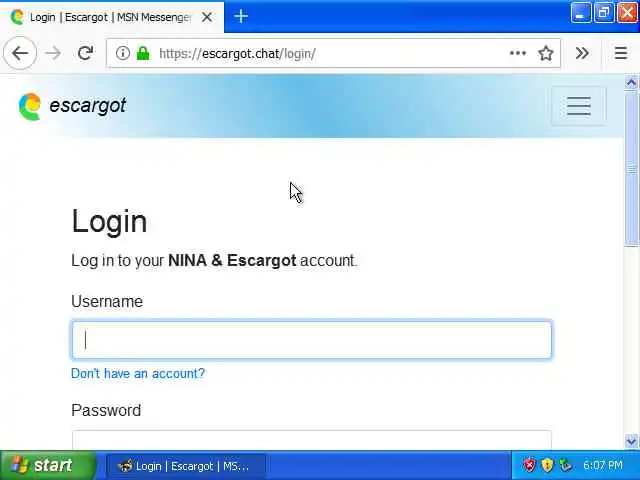Screen dimensions: 640x480
Task: Click the Username field label
Action: pyautogui.click(x=107, y=301)
